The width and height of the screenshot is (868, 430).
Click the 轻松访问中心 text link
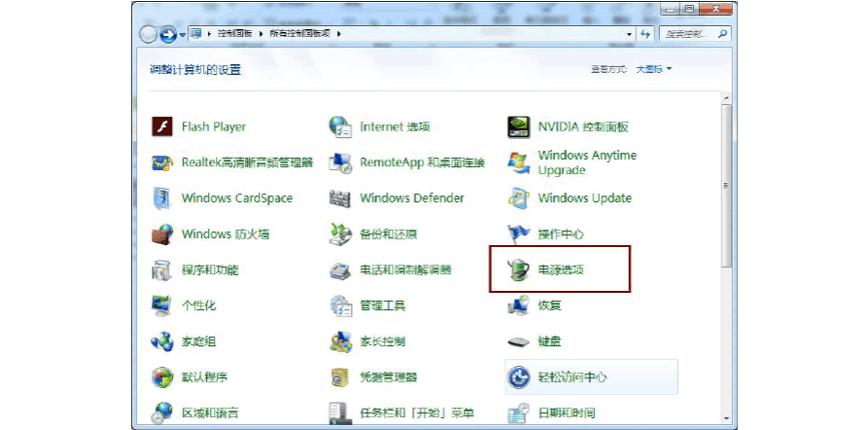(x=573, y=377)
